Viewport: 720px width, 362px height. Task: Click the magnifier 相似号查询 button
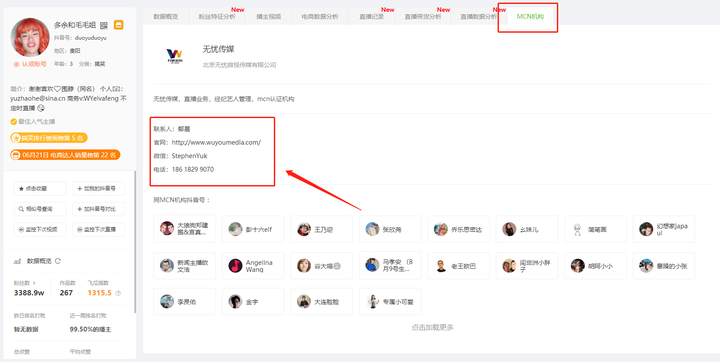pyautogui.click(x=40, y=209)
